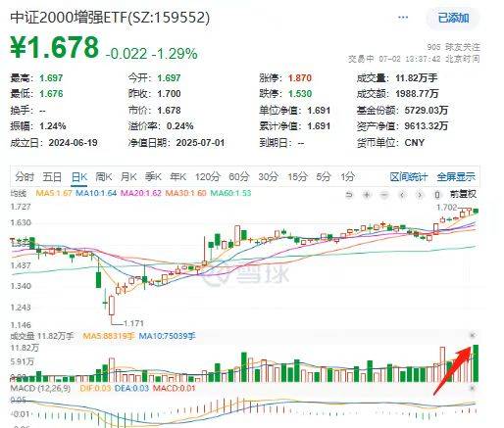Close the volume indicator panel
Screen dimensions: 504x428
(473, 335)
